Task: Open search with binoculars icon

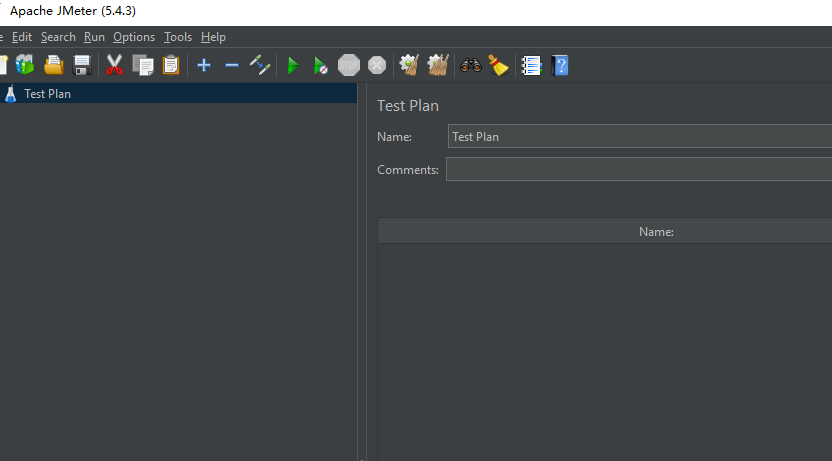Action: pos(471,65)
